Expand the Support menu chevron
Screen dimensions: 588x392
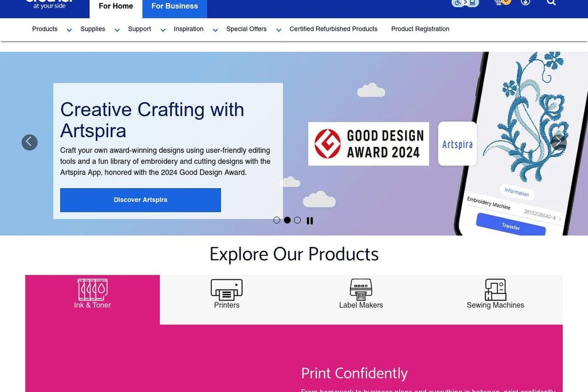point(163,31)
